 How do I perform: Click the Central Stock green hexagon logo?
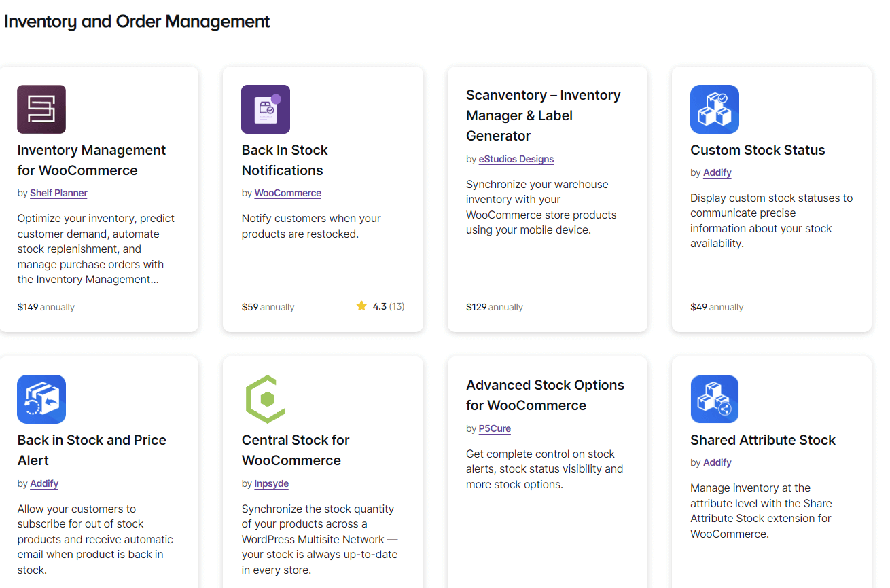266,399
